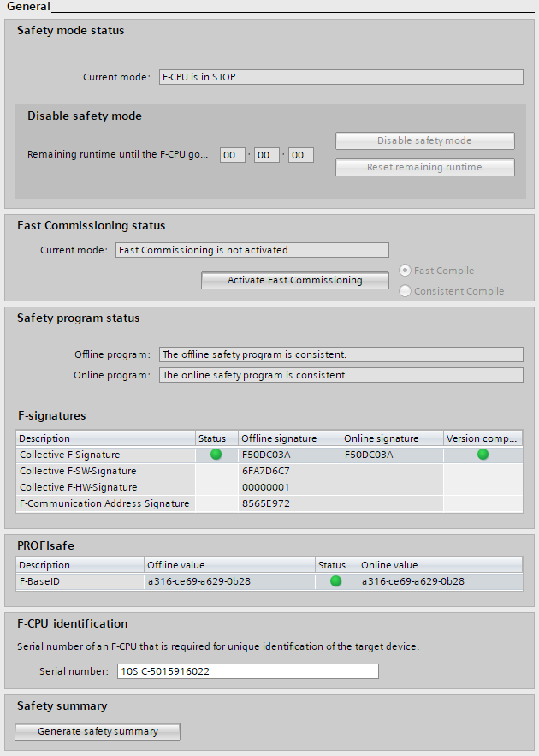Activate Fast Commissioning
Image resolution: width=539 pixels, height=756 pixels.
click(x=295, y=280)
